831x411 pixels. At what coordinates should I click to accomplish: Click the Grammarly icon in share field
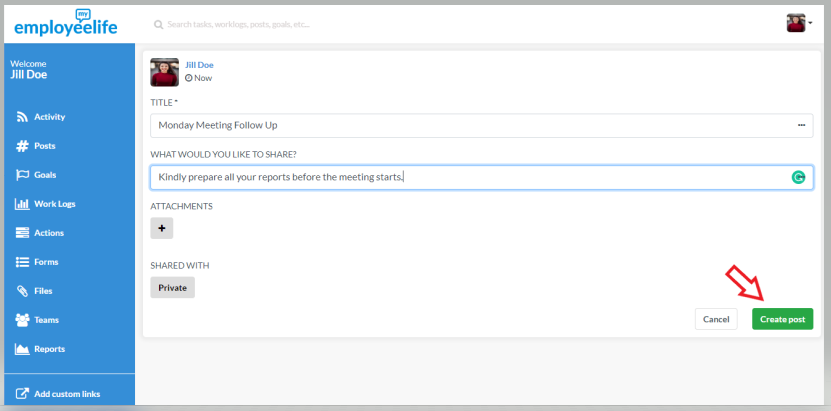pos(798,177)
